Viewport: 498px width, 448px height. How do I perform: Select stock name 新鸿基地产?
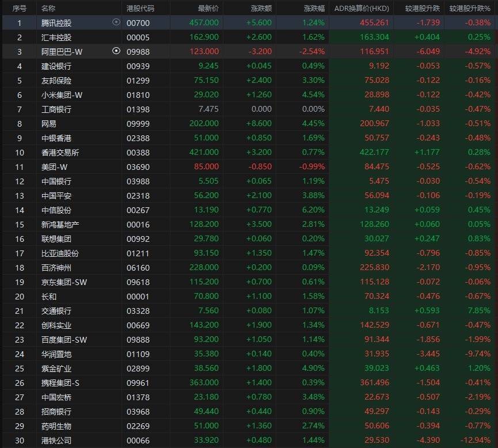(x=60, y=225)
